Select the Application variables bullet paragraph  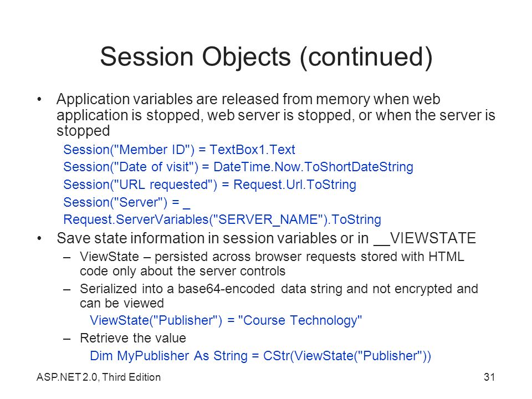click(276, 115)
